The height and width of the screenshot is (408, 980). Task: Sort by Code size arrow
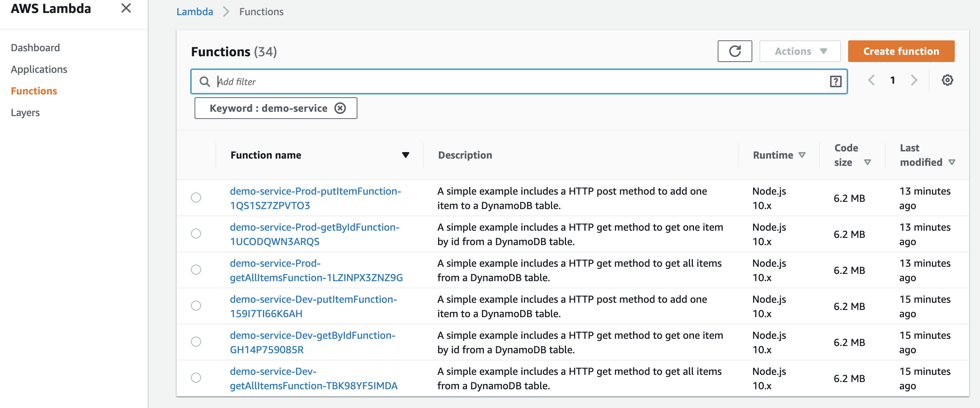[867, 163]
